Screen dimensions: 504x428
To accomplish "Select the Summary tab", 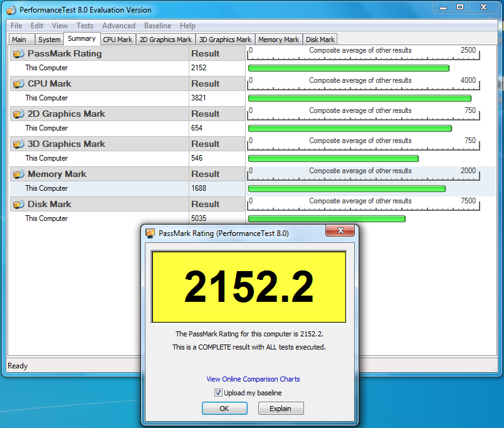I will pyautogui.click(x=81, y=39).
